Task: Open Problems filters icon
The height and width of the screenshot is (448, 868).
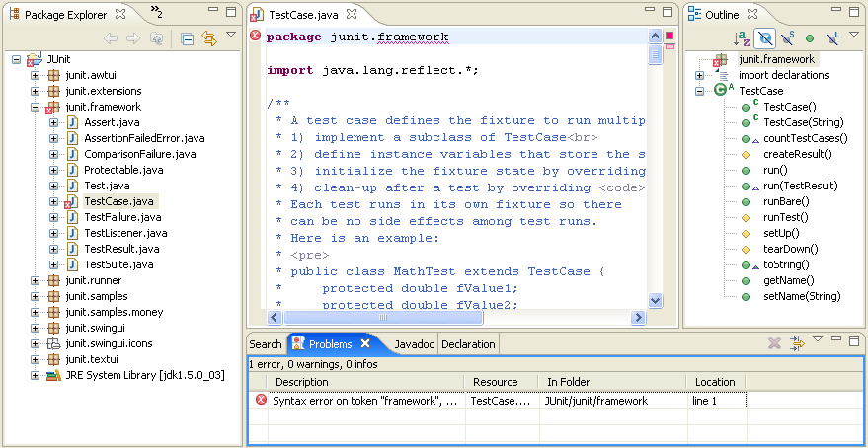Action: point(797,343)
